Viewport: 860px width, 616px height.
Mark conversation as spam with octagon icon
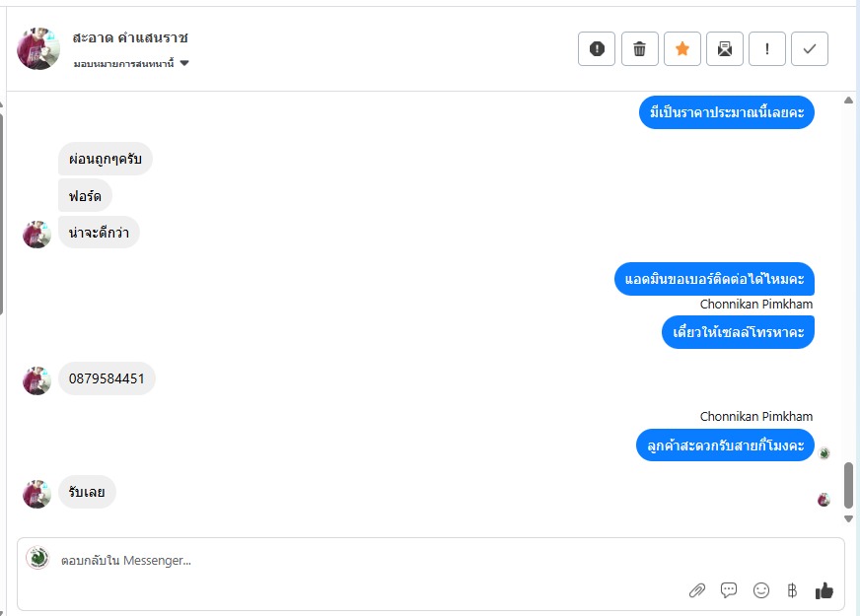597,48
